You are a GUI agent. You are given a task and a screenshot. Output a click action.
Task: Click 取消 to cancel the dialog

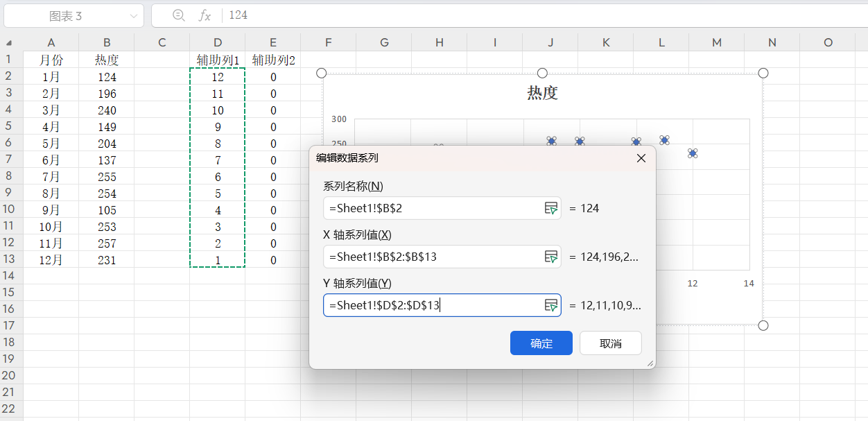(x=609, y=343)
